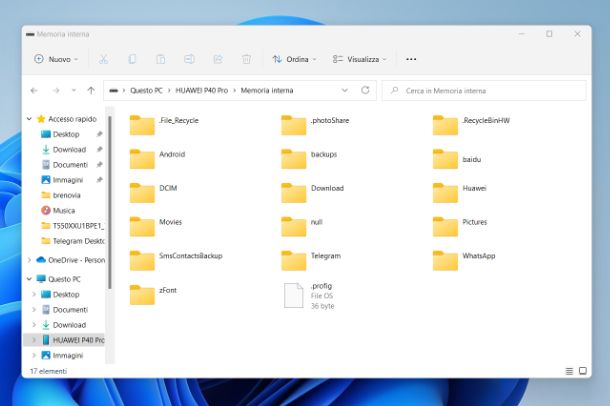Select the null folder
610x406 pixels.
pyautogui.click(x=302, y=226)
